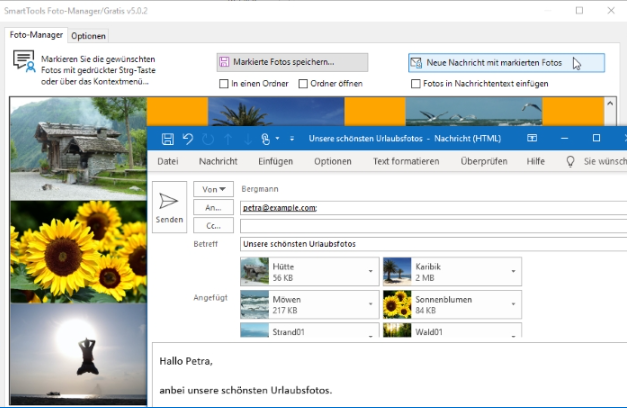Click the save icon in the message title bar

click(167, 138)
